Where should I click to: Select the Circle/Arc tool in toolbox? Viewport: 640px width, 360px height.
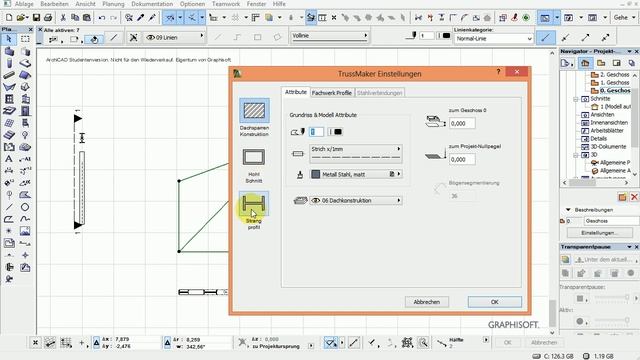click(x=25, y=207)
